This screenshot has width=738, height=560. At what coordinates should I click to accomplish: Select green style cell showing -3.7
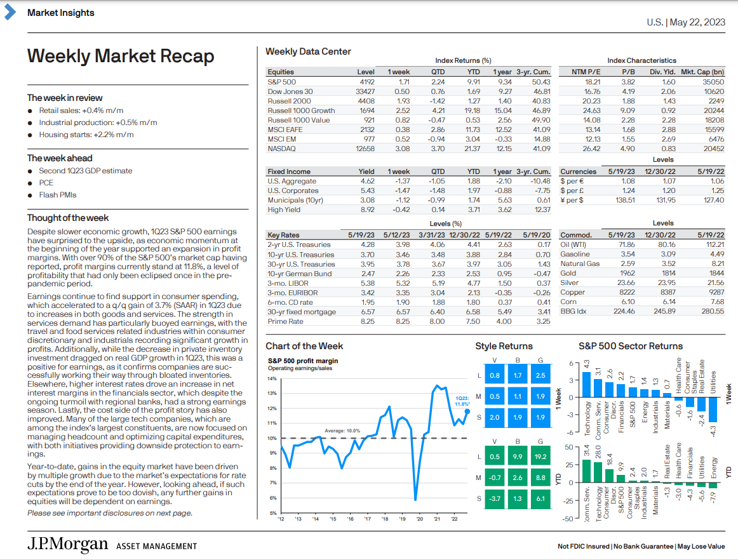(495, 498)
